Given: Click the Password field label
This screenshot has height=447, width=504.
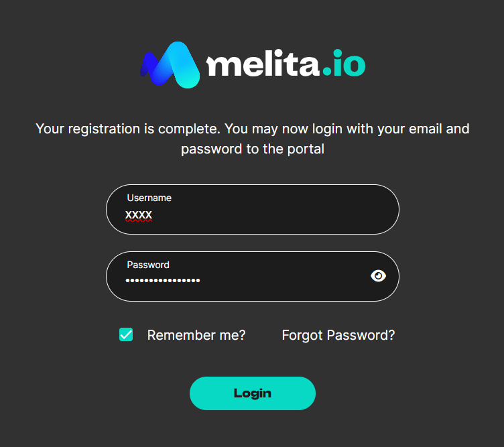Looking at the screenshot, I should [x=148, y=265].
